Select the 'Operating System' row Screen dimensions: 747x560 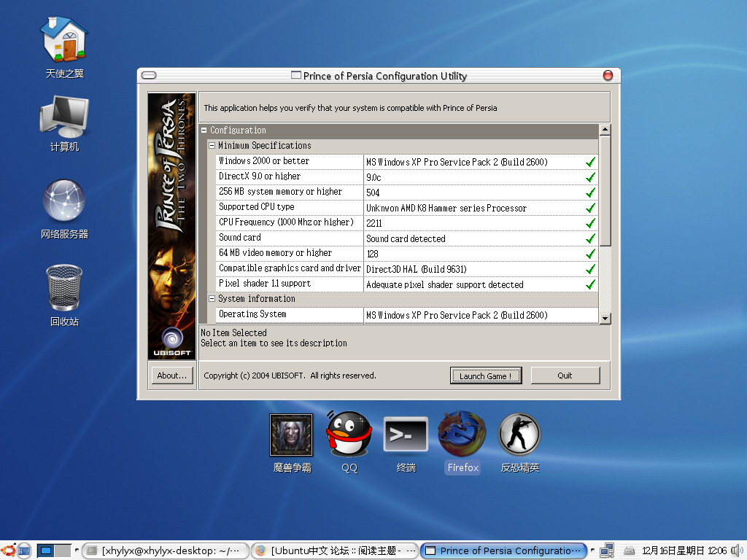click(407, 315)
